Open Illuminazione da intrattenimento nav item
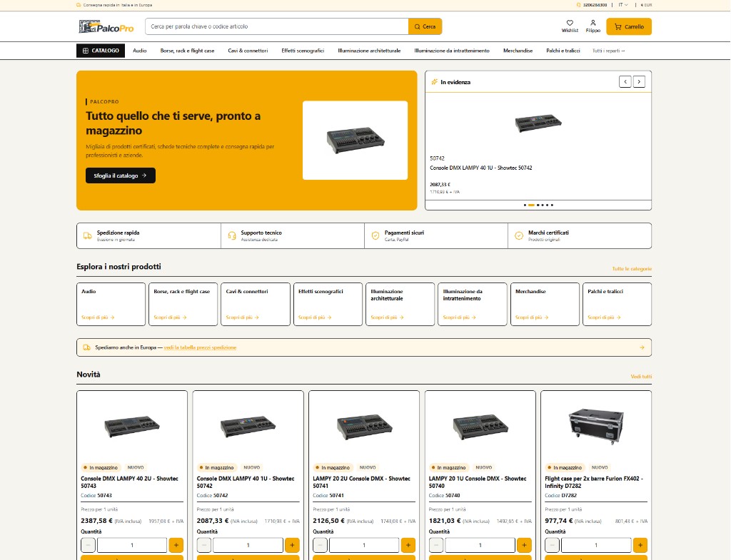Image resolution: width=731 pixels, height=560 pixels. [452, 51]
